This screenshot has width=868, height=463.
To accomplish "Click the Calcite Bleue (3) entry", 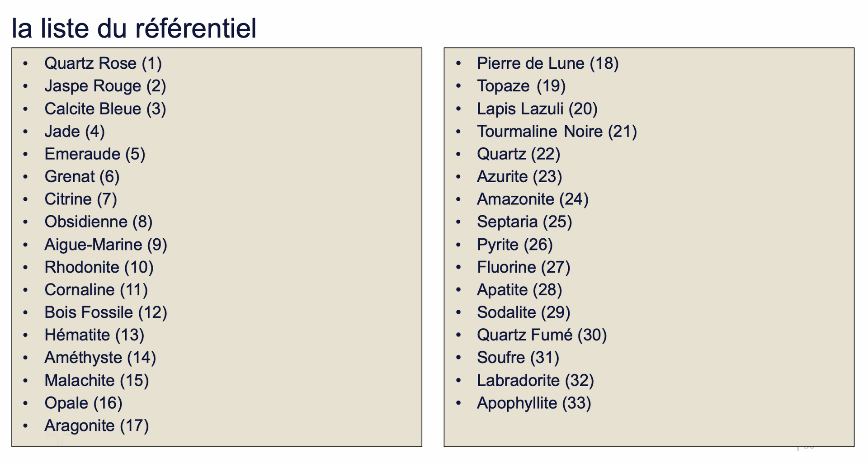I will 105,109.
